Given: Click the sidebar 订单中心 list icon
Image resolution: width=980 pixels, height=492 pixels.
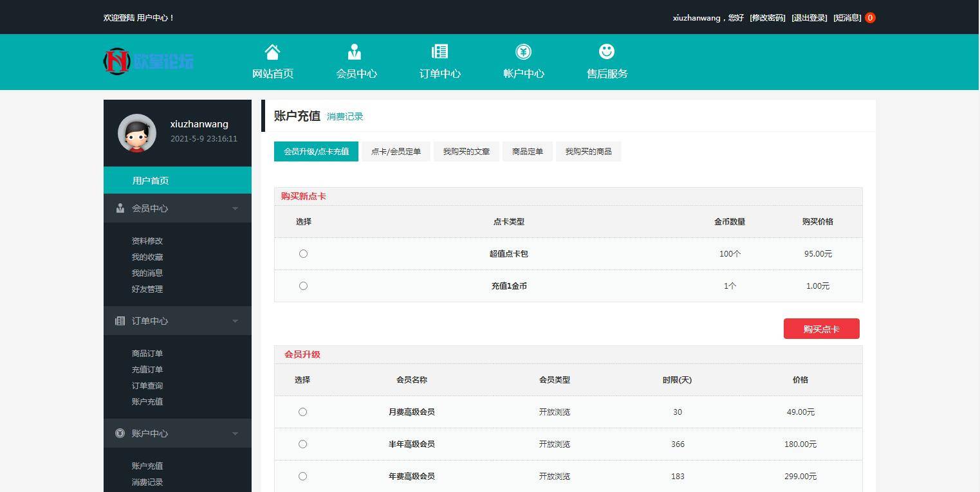Looking at the screenshot, I should tap(120, 320).
